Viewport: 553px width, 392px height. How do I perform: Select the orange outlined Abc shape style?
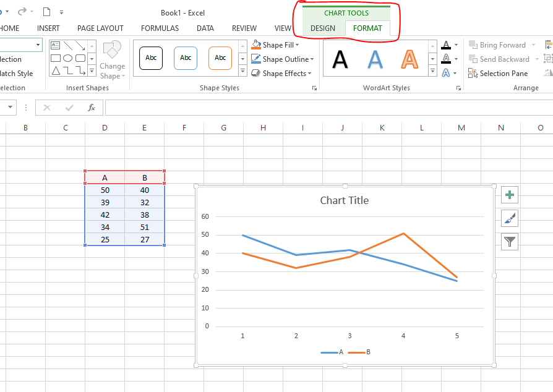tap(220, 58)
